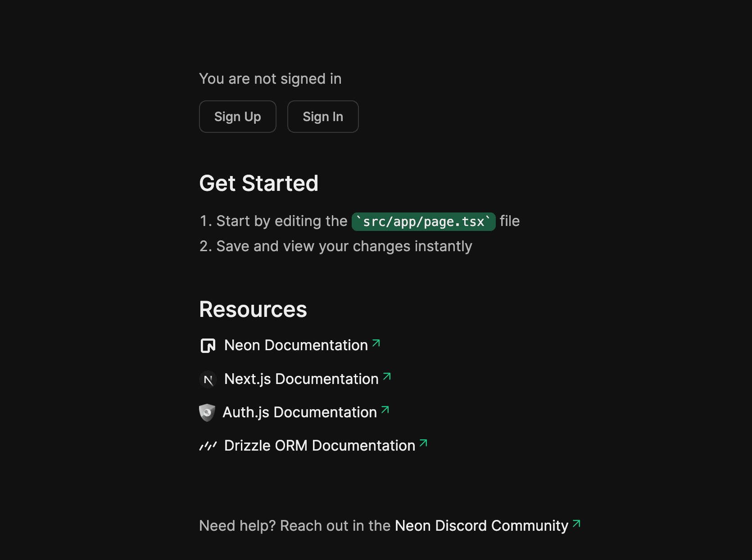Click the Neon logo icon
This screenshot has width=752, height=560.
208,345
